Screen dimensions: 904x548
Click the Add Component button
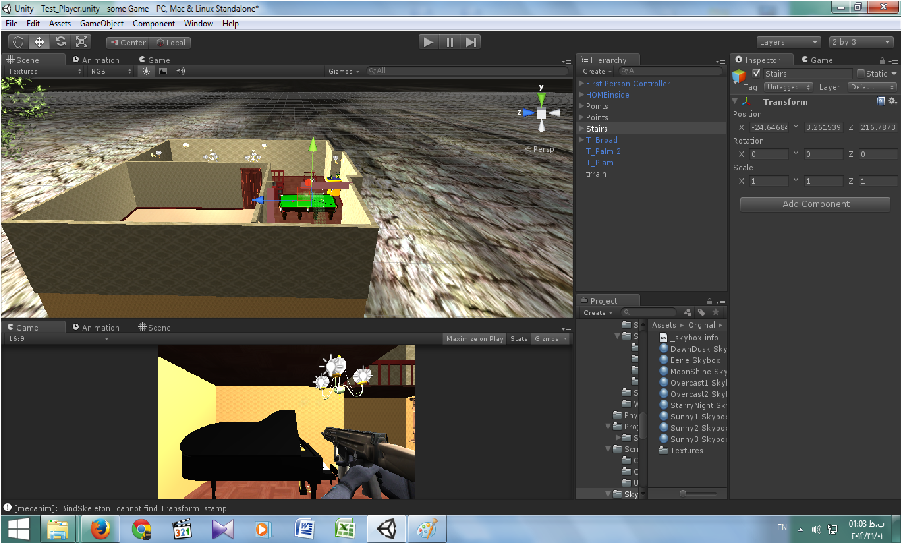click(x=814, y=204)
